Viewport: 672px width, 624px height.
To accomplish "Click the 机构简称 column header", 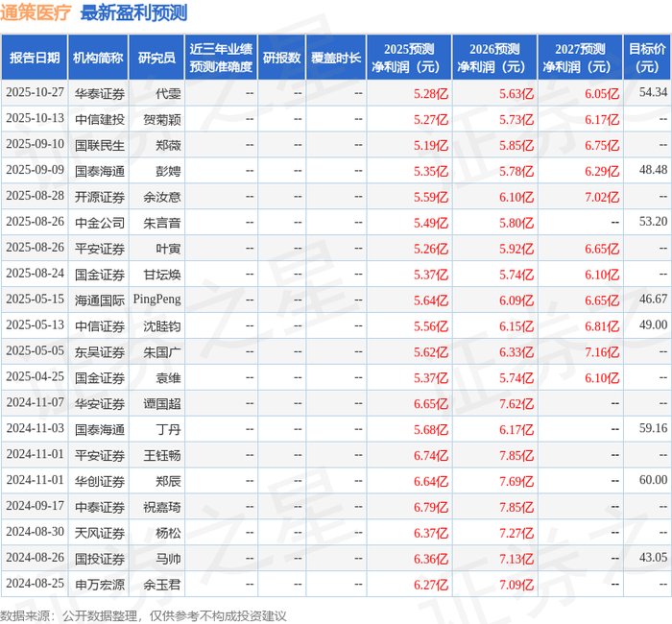I will 98,58.
